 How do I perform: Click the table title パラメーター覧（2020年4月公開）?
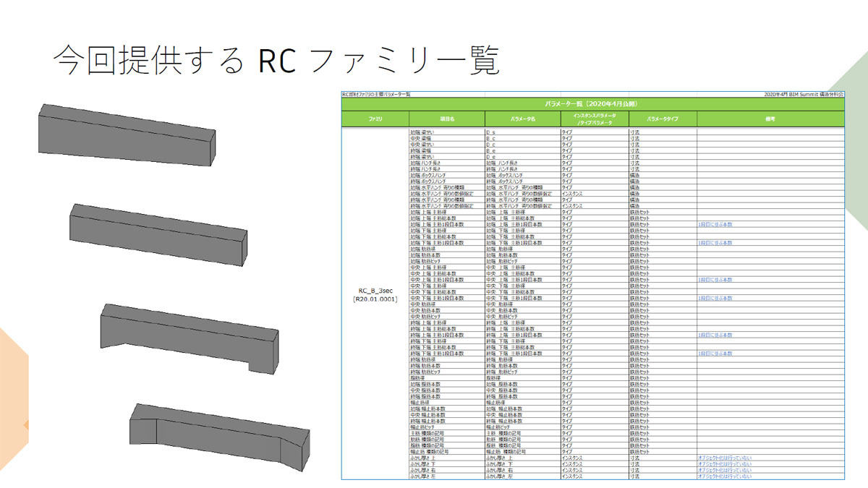pos(591,103)
